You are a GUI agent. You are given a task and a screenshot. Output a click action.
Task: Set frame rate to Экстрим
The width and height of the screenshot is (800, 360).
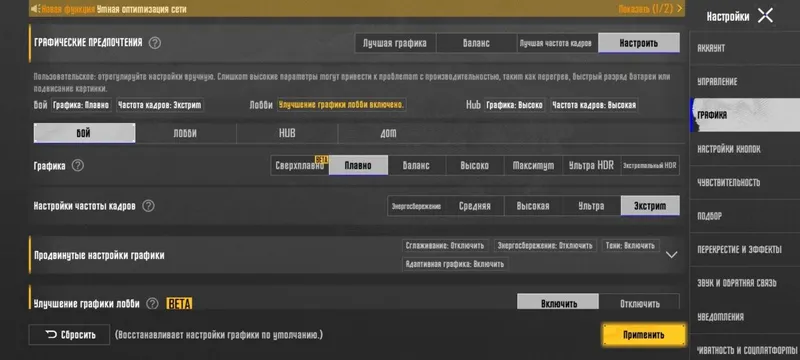click(x=650, y=206)
